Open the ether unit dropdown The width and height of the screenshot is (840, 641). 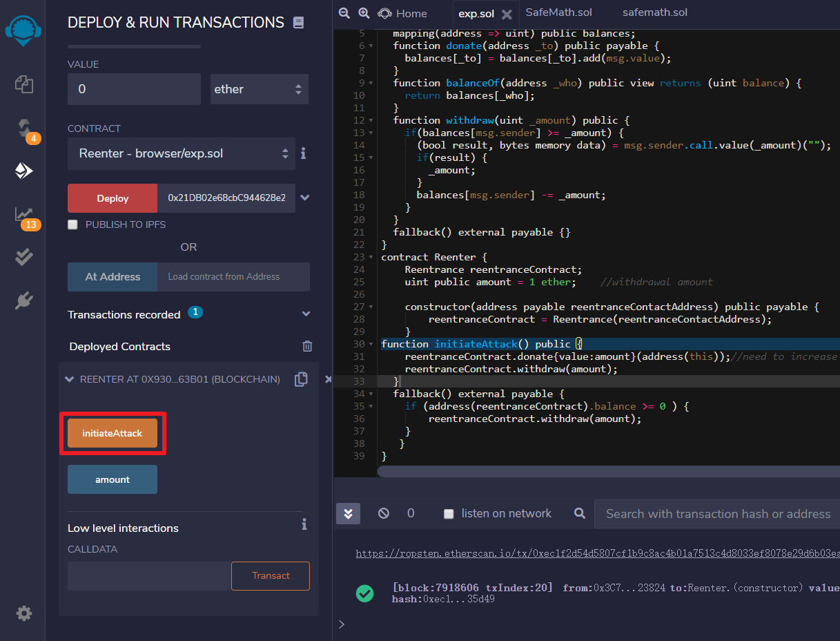coord(260,89)
